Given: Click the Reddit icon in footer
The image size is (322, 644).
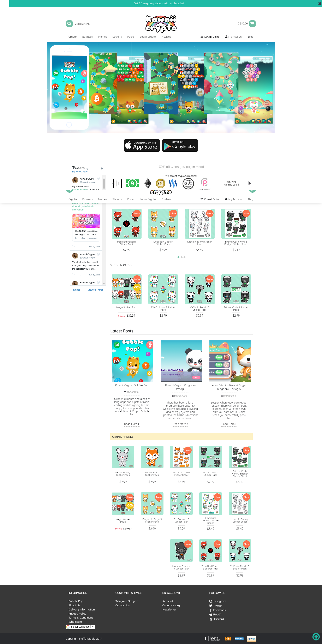Looking at the screenshot, I should tap(211, 614).
